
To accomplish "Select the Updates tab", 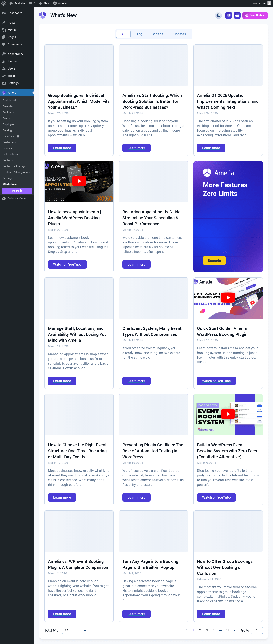I will (x=179, y=34).
